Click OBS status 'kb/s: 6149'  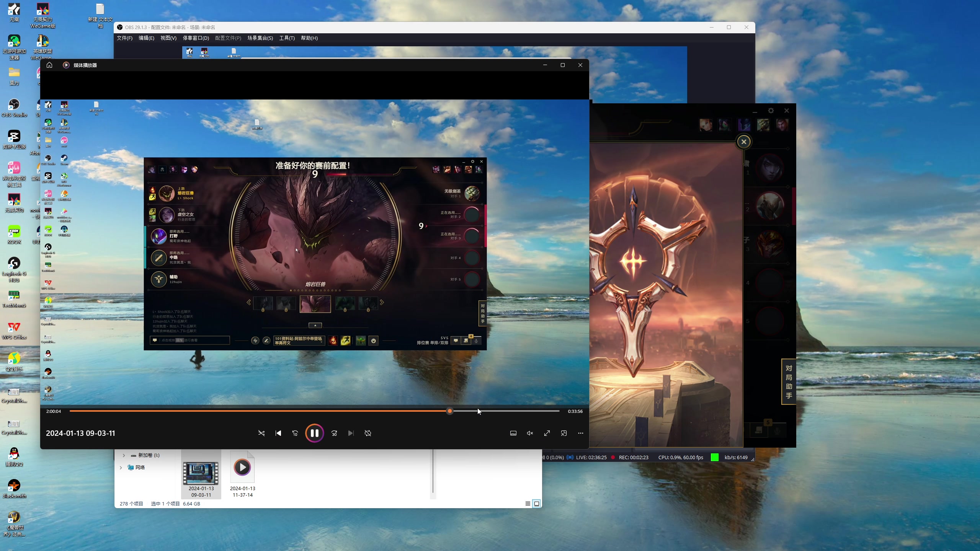tap(736, 457)
